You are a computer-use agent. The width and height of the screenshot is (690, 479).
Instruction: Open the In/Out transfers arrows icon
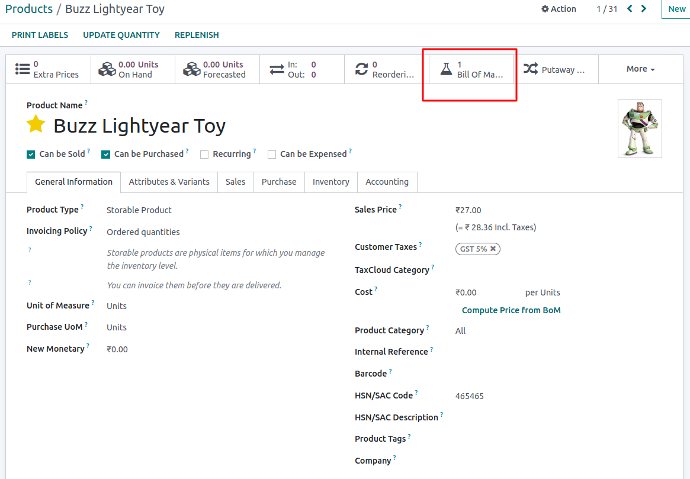coord(277,69)
